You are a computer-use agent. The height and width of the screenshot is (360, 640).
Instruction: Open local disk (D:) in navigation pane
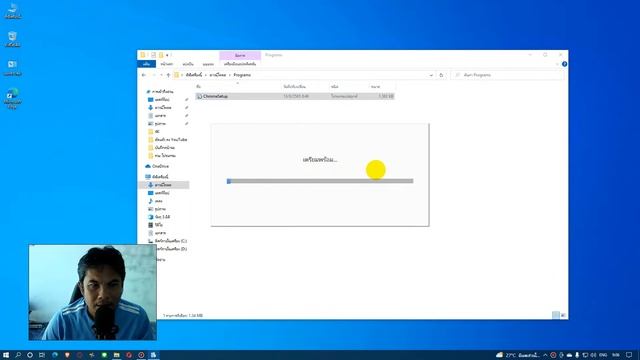(171, 249)
